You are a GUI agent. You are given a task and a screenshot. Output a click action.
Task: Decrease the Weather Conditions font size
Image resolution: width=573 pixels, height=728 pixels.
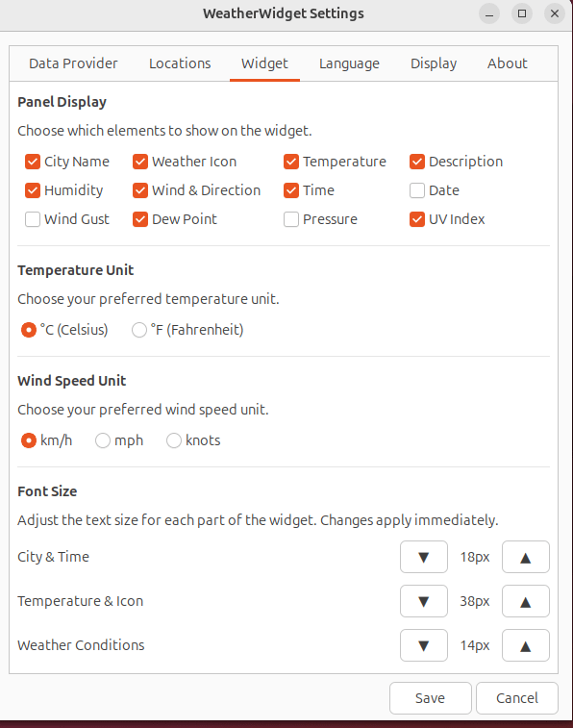tap(424, 645)
